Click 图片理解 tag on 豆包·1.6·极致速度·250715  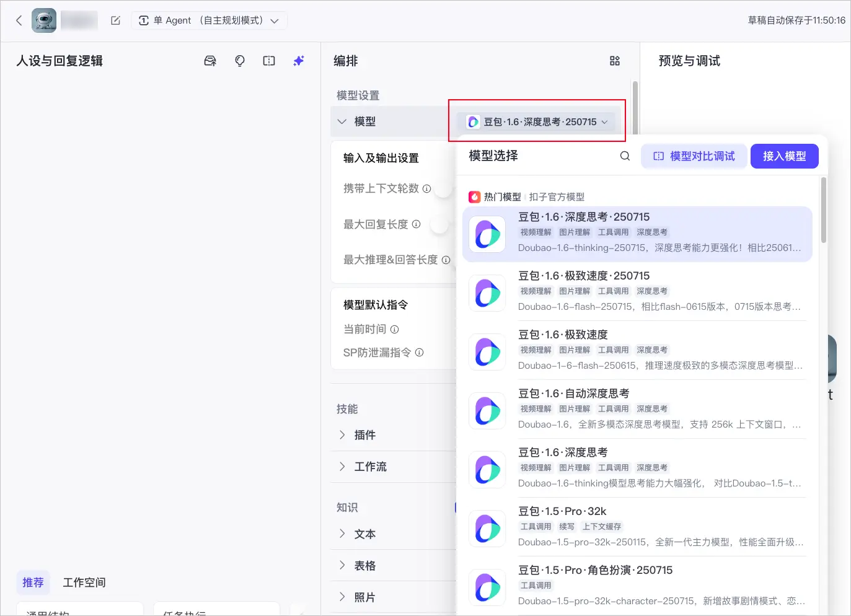(575, 291)
